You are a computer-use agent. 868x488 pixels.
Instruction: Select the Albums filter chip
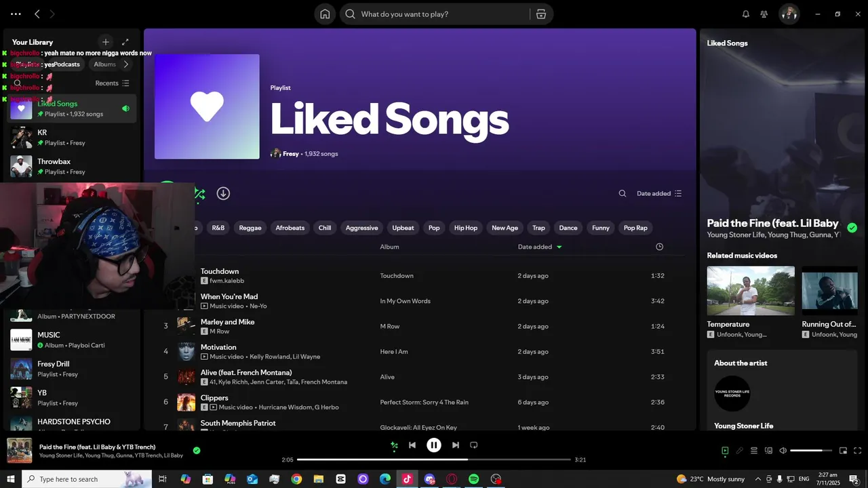(x=104, y=64)
